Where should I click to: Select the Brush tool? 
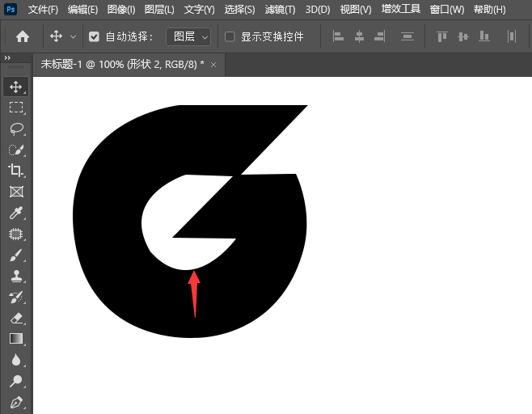point(15,256)
